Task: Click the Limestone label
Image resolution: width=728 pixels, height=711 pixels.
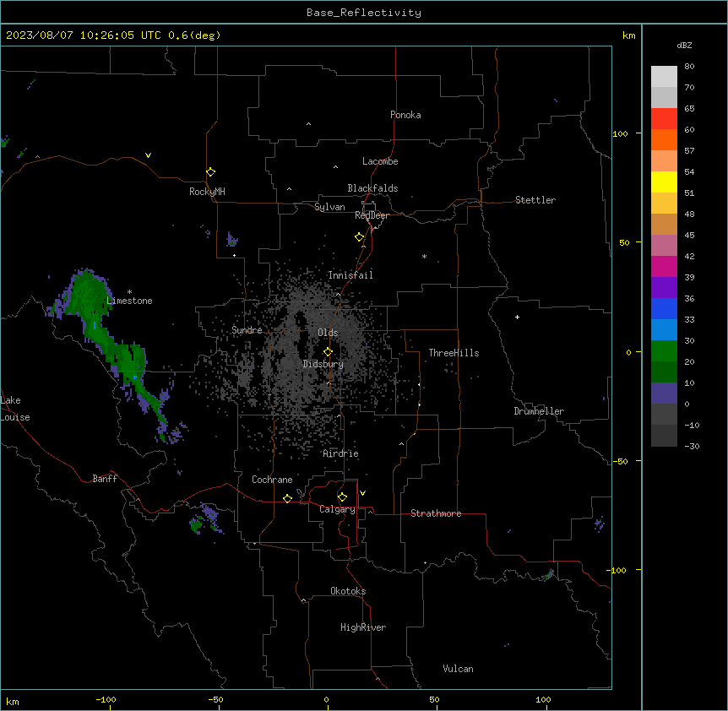Action: 129,301
